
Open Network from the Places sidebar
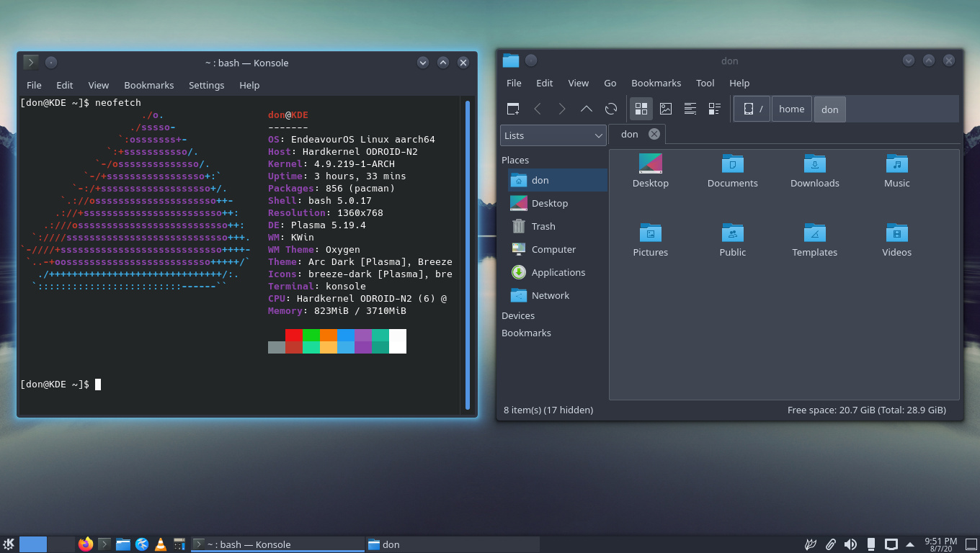pos(550,295)
